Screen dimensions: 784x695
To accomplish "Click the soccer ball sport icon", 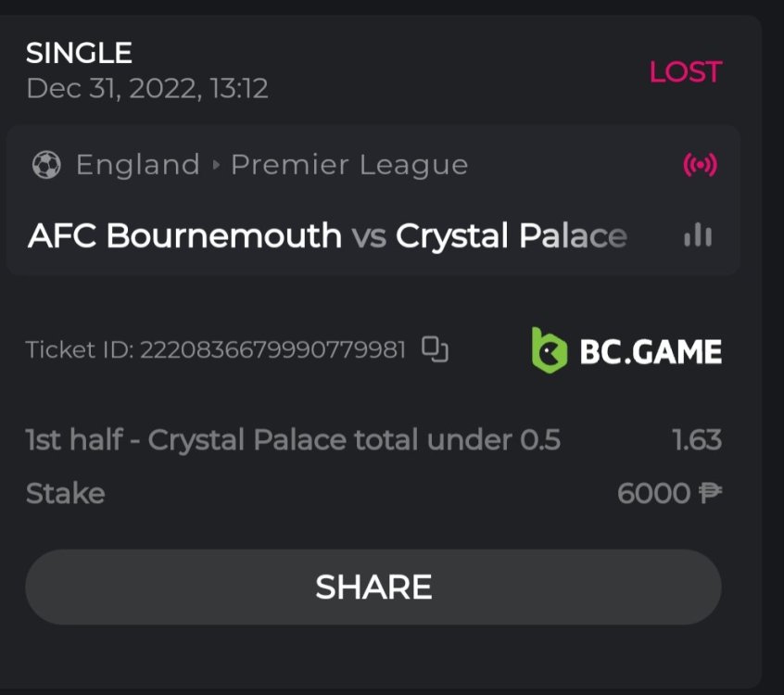I will (x=45, y=165).
